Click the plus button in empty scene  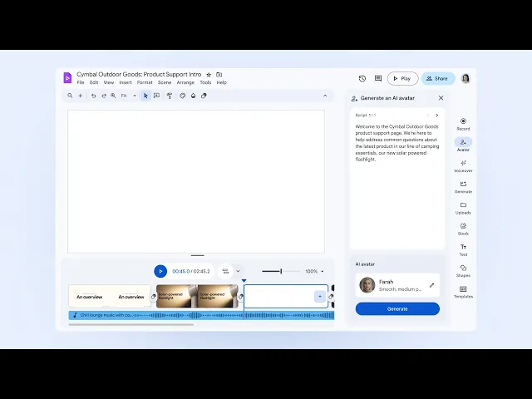click(x=319, y=296)
